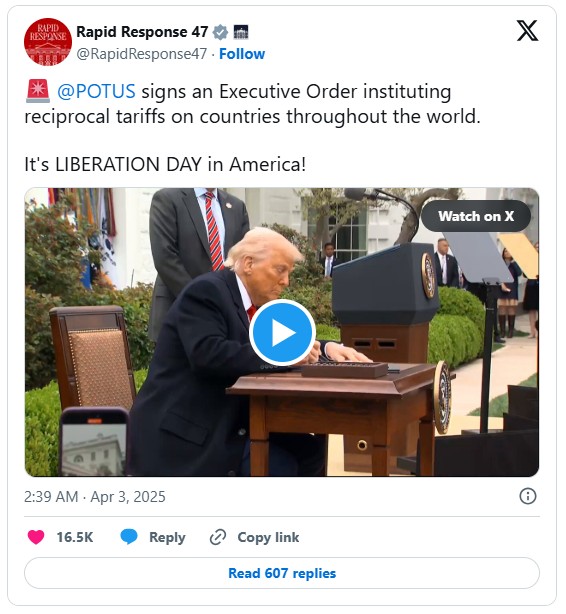Open Read 607 replies

[x=282, y=573]
